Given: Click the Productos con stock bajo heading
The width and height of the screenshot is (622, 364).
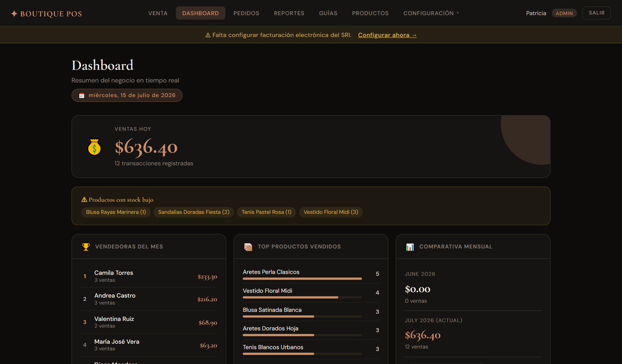Looking at the screenshot, I should [121, 200].
